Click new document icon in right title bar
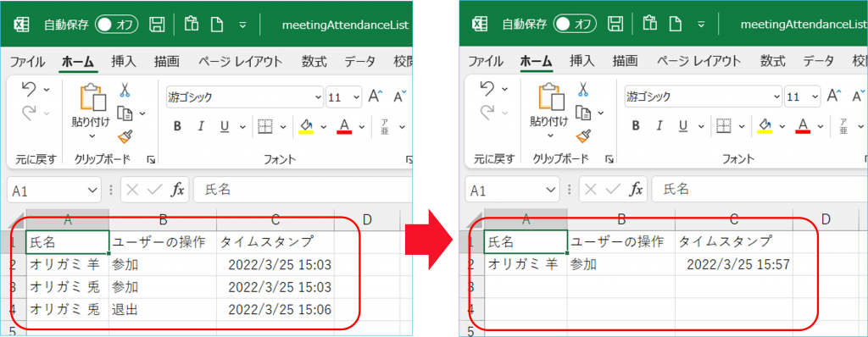Viewport: 868px width, 337px height. coord(676,25)
